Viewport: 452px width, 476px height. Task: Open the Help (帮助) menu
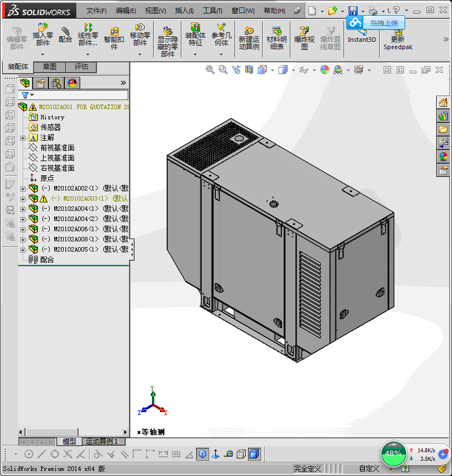click(x=274, y=11)
